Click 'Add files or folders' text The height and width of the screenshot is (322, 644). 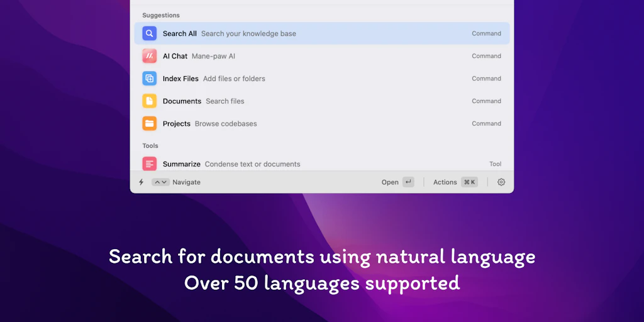coord(234,79)
